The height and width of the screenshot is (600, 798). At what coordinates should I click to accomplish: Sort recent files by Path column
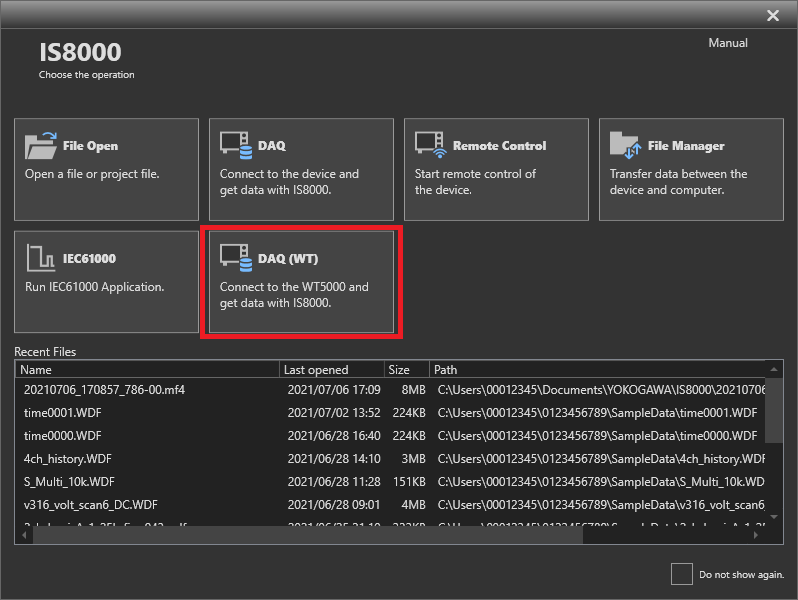600,370
